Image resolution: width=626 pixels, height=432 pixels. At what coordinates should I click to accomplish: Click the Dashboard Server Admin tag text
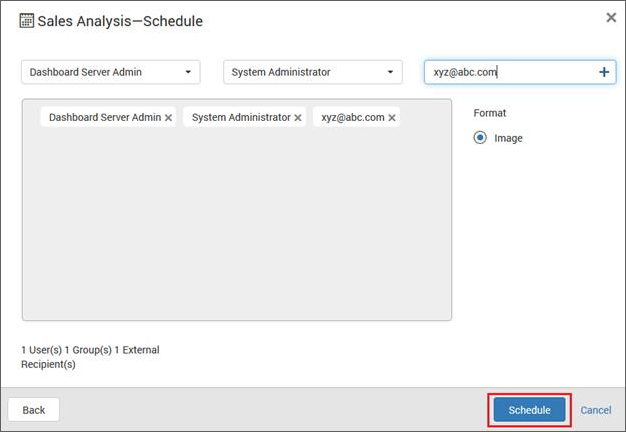(105, 117)
